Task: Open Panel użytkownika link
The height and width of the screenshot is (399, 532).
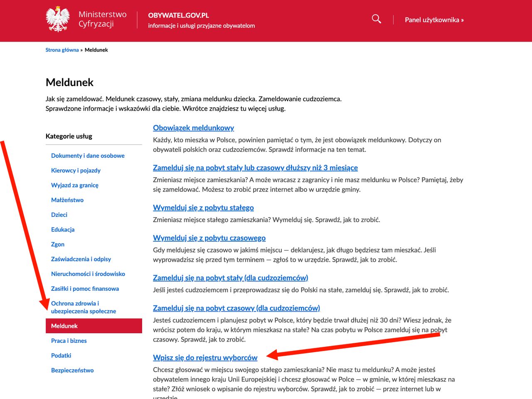Action: [x=434, y=20]
